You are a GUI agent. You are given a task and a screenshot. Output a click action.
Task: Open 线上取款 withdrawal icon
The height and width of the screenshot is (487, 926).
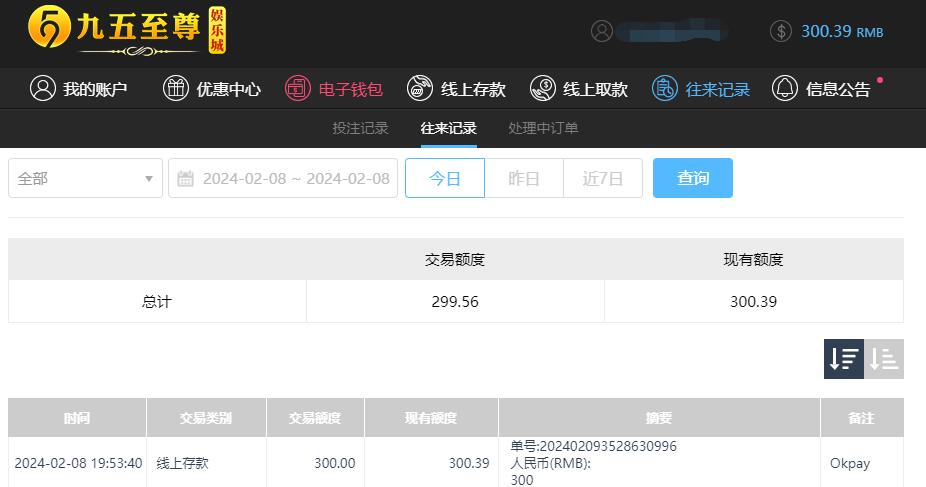[x=543, y=89]
